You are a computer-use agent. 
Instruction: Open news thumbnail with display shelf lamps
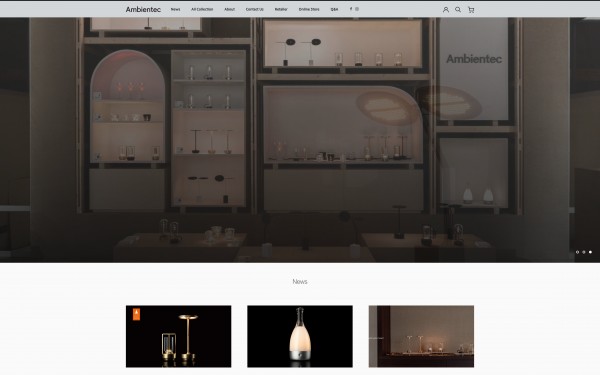point(421,336)
